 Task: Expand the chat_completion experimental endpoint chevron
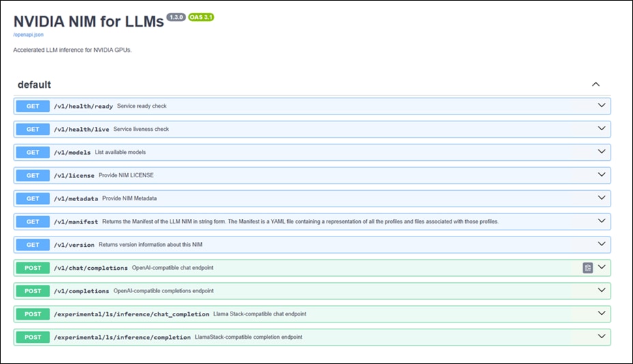(x=602, y=313)
